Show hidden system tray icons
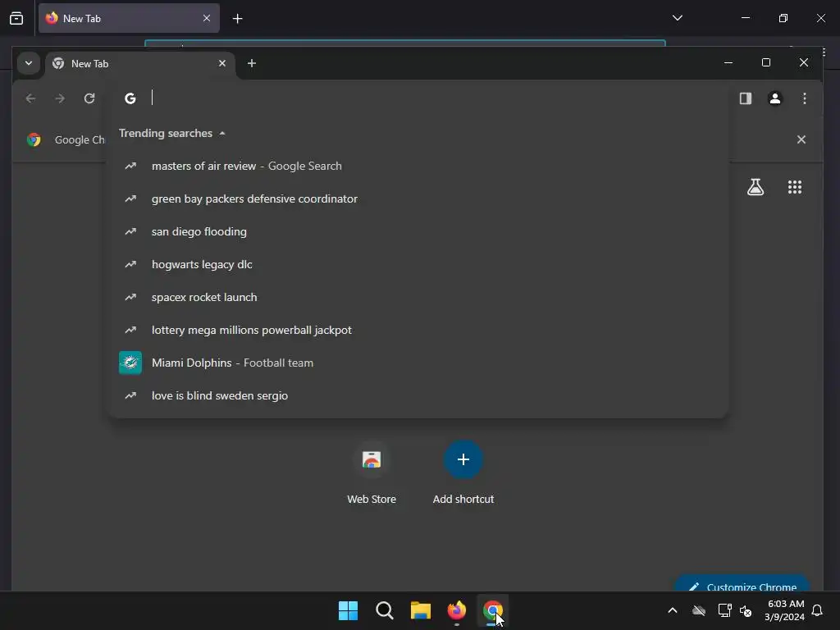Screen dimensions: 840x630 [x=673, y=610]
